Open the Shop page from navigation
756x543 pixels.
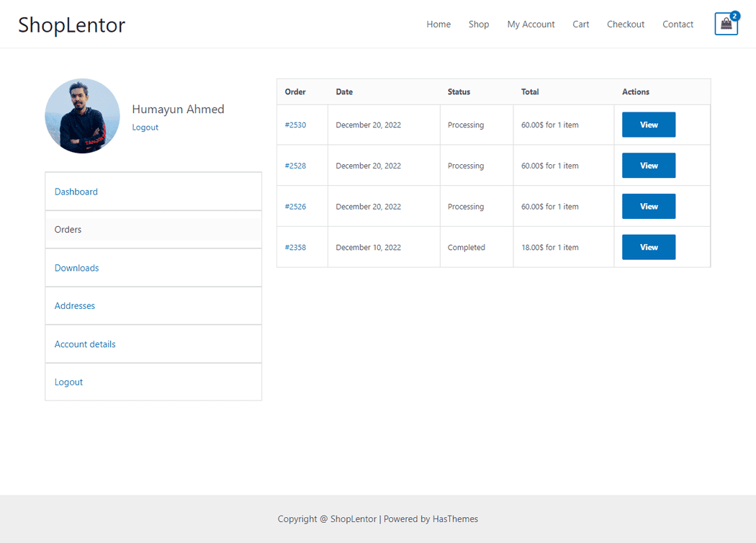click(x=478, y=24)
